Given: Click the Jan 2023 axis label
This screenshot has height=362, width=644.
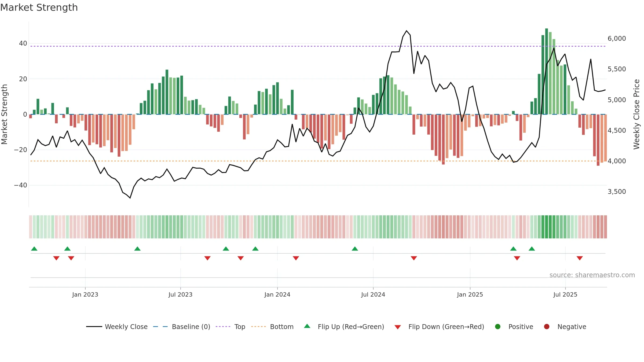Looking at the screenshot, I should tap(85, 294).
